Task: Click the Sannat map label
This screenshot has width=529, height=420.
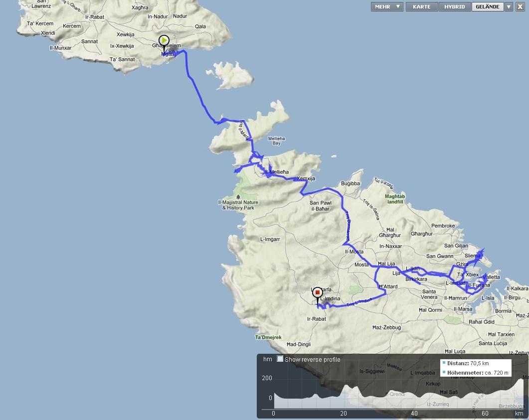Action: (x=89, y=41)
